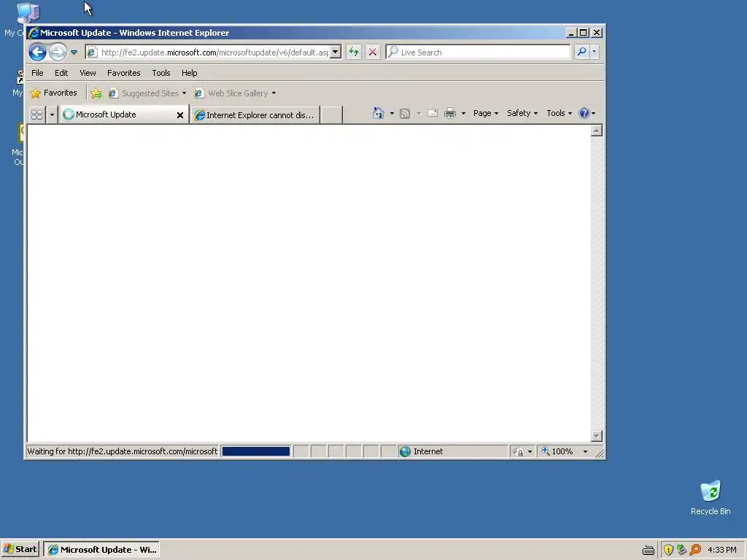Screen dimensions: 747x560
Task: Open the File menu
Action: point(37,73)
